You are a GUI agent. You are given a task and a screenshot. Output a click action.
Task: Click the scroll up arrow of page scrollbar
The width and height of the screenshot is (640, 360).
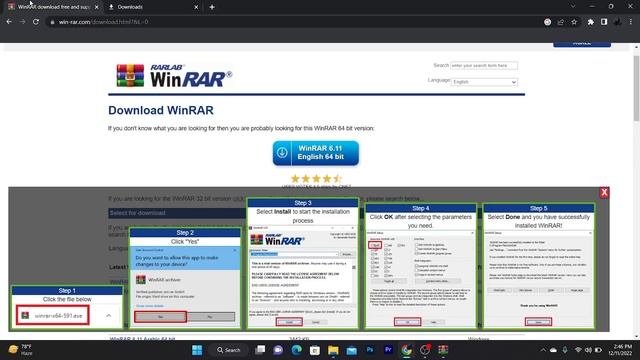click(x=636, y=47)
